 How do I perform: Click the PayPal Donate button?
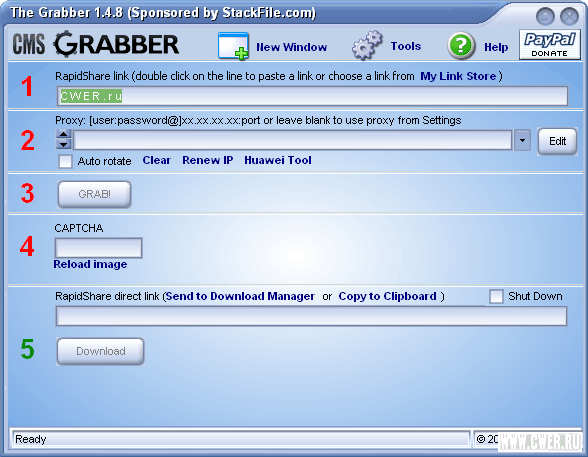549,45
